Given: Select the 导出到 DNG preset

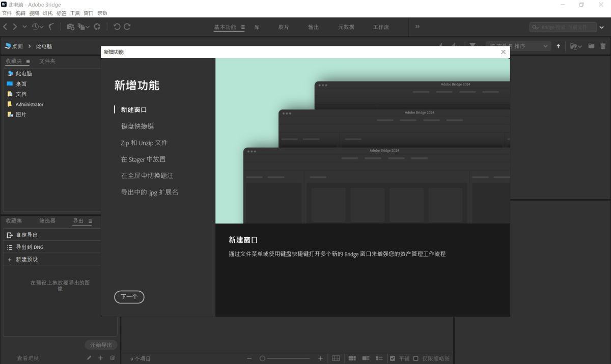Looking at the screenshot, I should (x=30, y=247).
